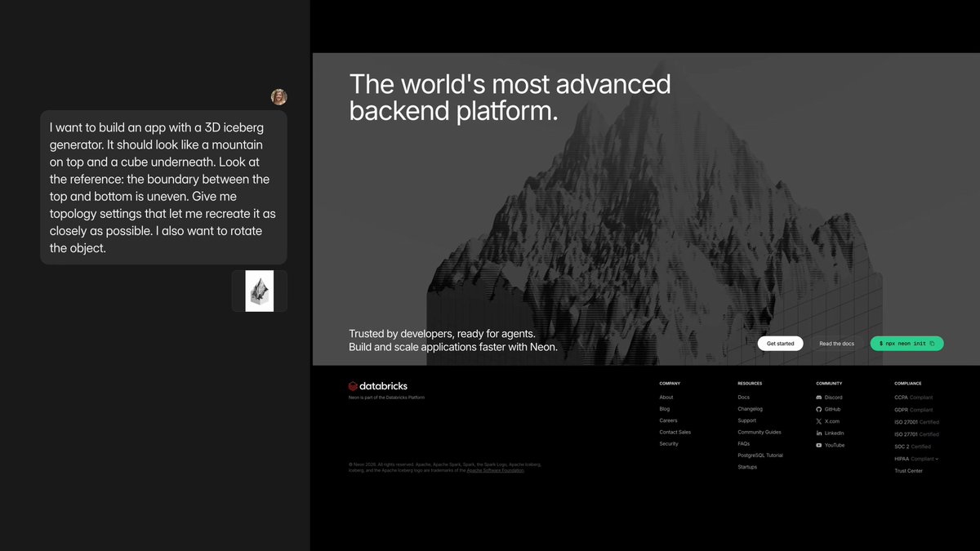Image resolution: width=980 pixels, height=551 pixels.
Task: Click the YouTube play icon in the footer
Action: (x=819, y=445)
